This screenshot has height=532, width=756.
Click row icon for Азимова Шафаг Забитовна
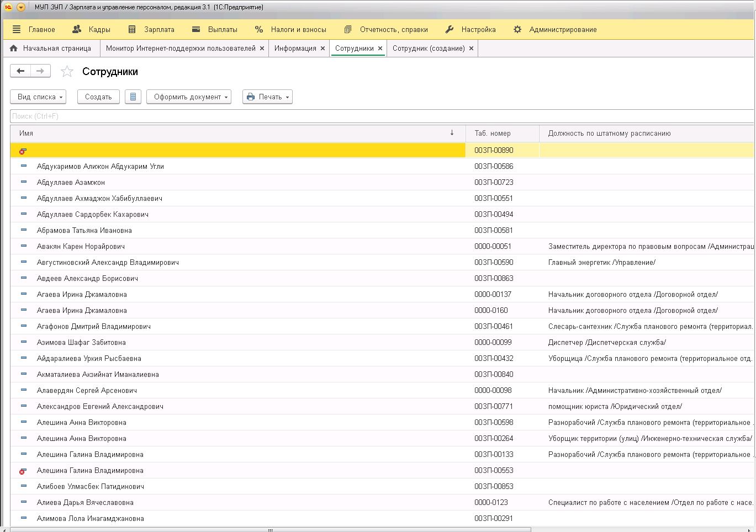(24, 342)
